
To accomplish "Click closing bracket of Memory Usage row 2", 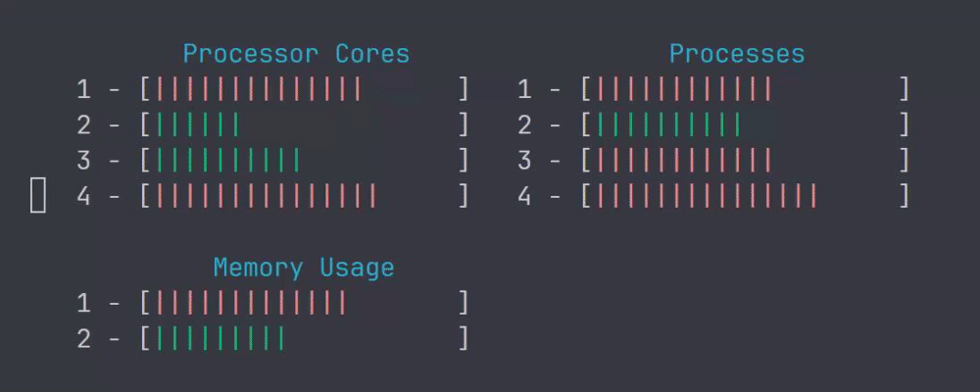I will coord(464,339).
